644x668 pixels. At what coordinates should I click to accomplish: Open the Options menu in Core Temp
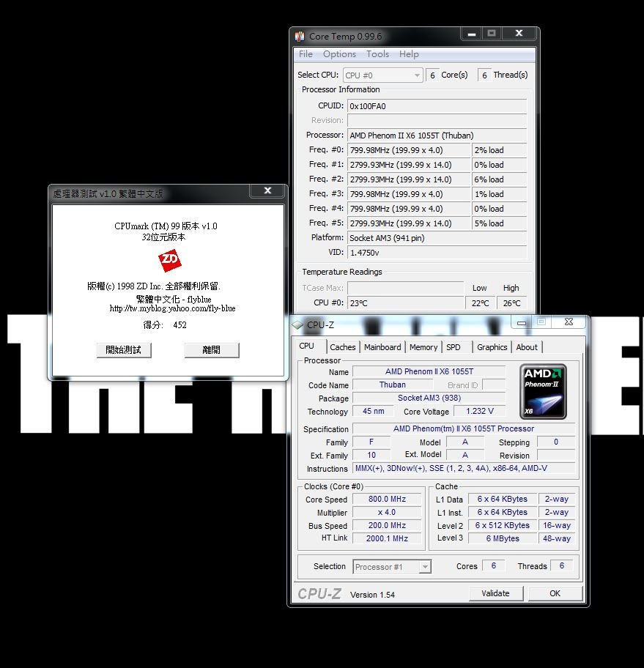pyautogui.click(x=339, y=54)
